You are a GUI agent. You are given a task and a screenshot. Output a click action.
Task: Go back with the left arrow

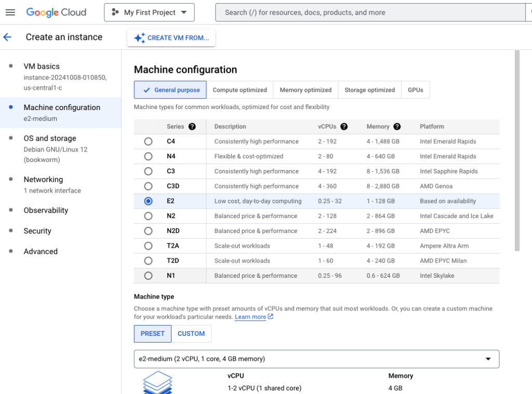(7, 37)
